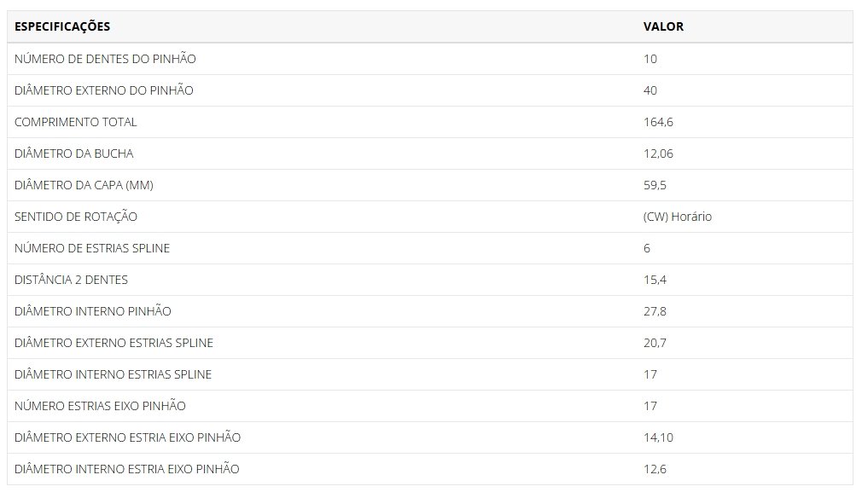Click the value 27,8
This screenshot has height=498, width=868.
pos(655,311)
